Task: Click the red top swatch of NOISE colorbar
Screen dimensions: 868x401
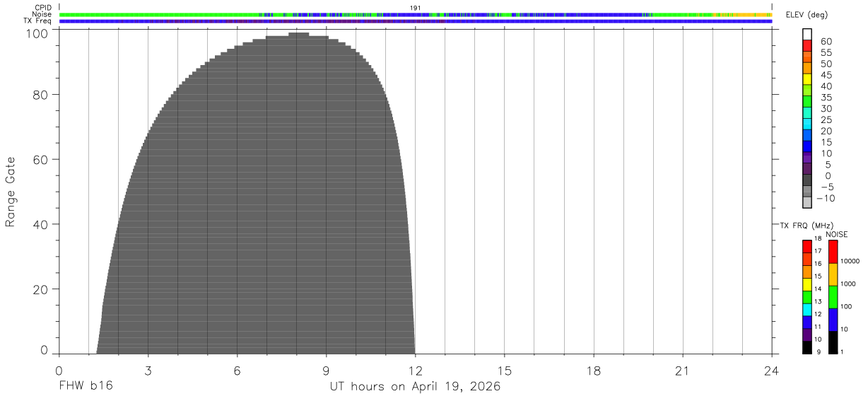Action: 833,252
